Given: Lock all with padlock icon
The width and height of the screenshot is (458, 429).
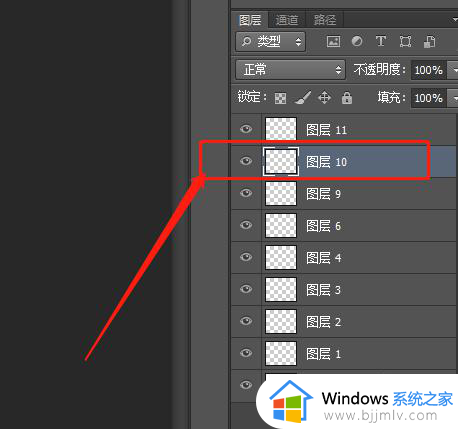Looking at the screenshot, I should tap(347, 98).
